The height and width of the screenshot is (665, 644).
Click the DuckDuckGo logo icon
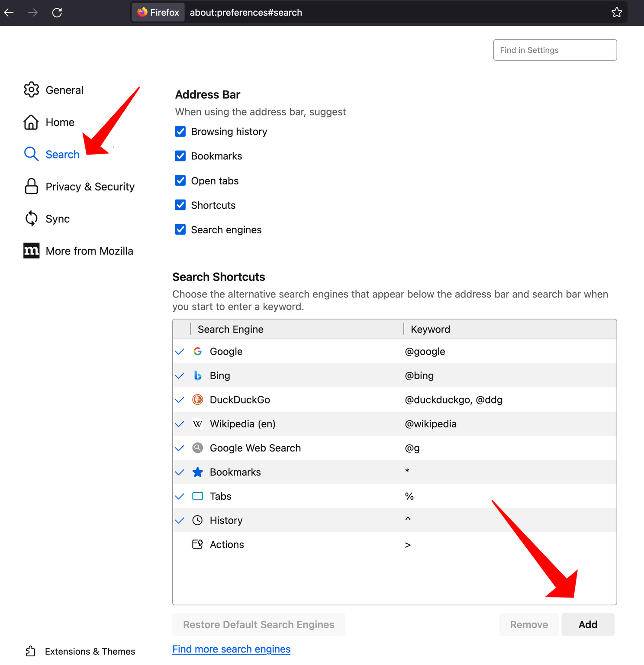pos(198,399)
